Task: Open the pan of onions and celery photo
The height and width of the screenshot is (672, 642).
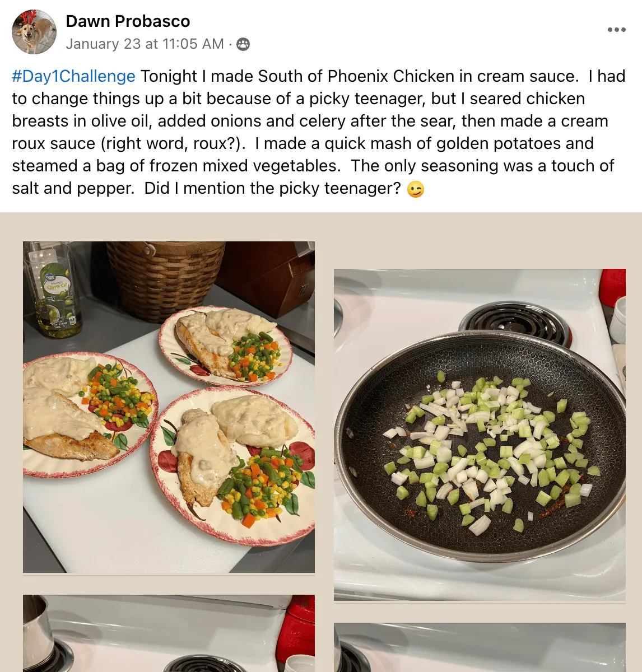Action: point(480,435)
